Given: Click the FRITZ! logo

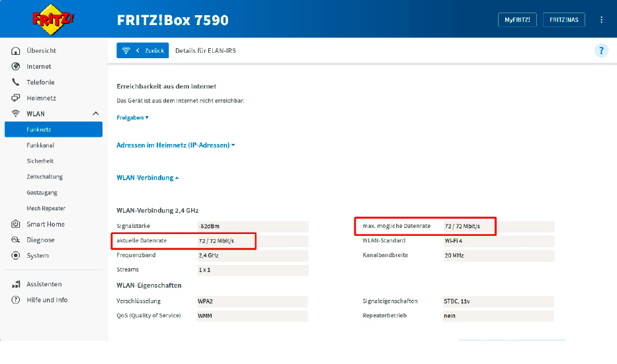Looking at the screenshot, I should [x=53, y=19].
